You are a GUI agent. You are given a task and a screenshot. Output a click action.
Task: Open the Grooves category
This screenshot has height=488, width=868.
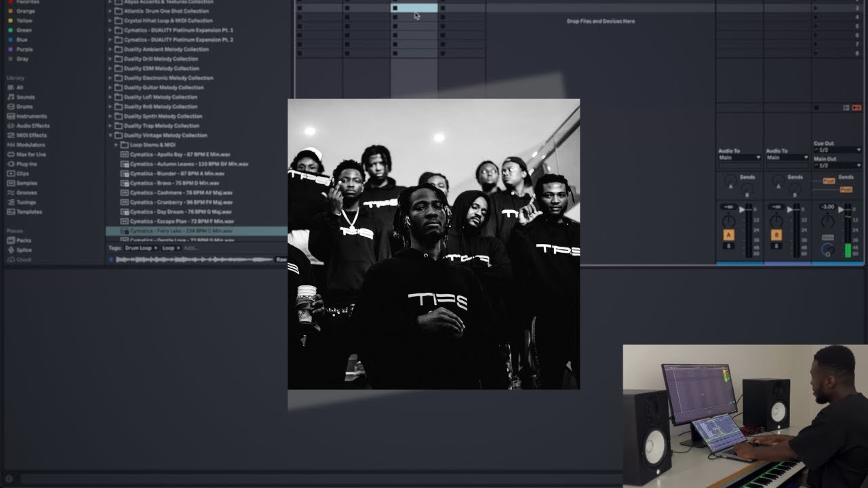(x=22, y=192)
